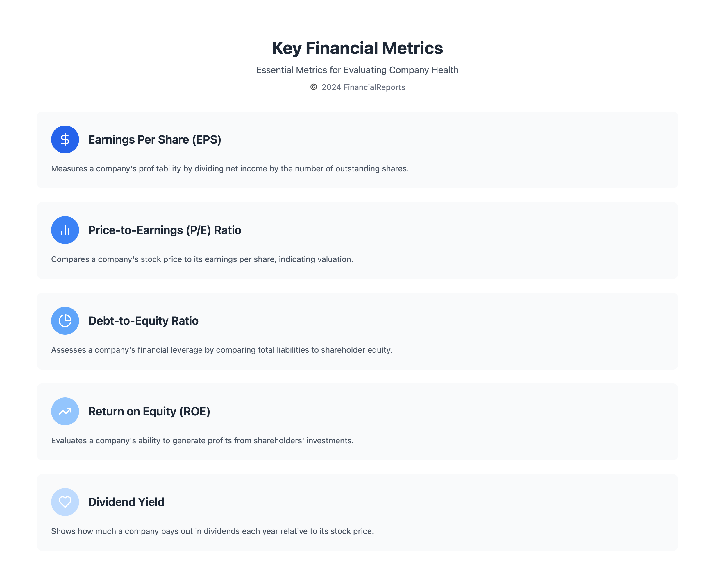Click the Return on Equity (ROE) heading

point(149,411)
